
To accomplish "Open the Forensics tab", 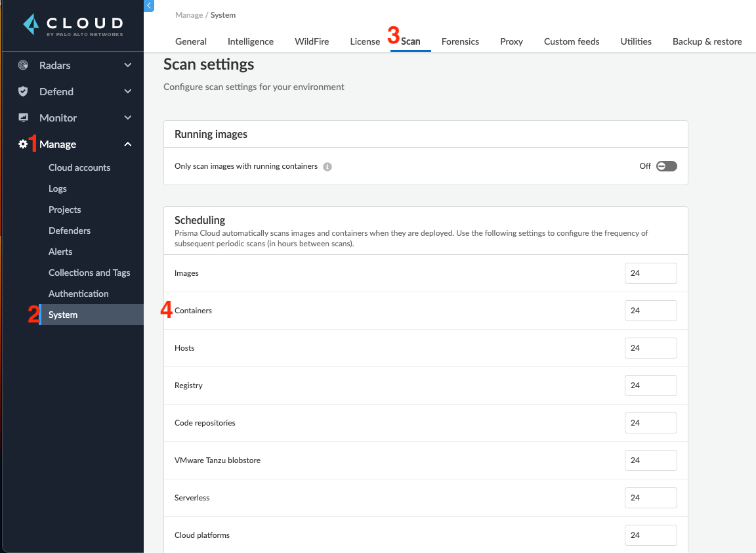I will [460, 41].
